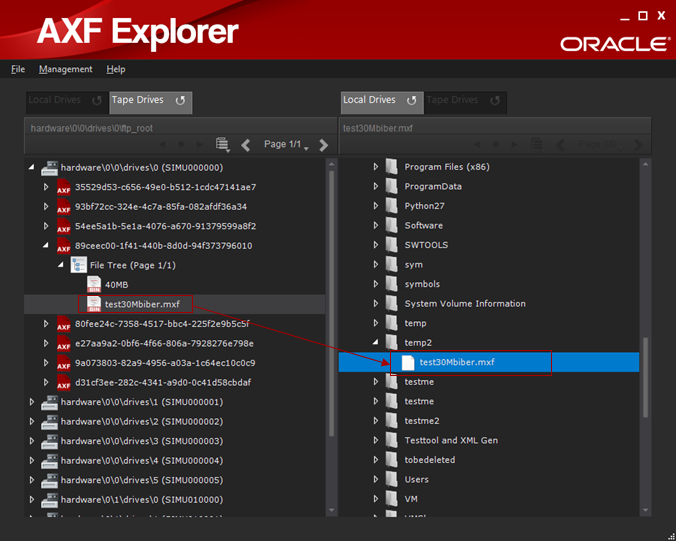Click the Python27 folder icon
This screenshot has height=541, width=676.
[391, 206]
